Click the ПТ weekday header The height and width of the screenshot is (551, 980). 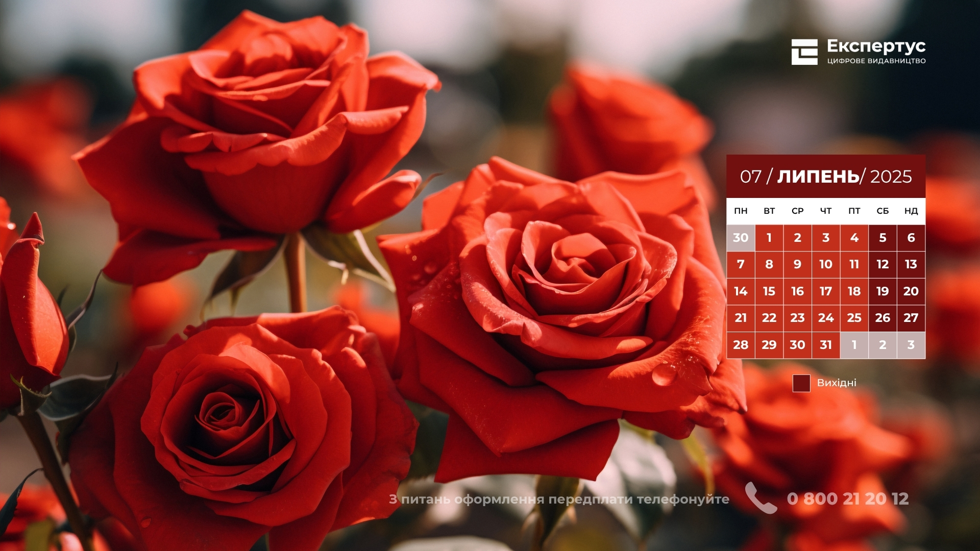(854, 211)
